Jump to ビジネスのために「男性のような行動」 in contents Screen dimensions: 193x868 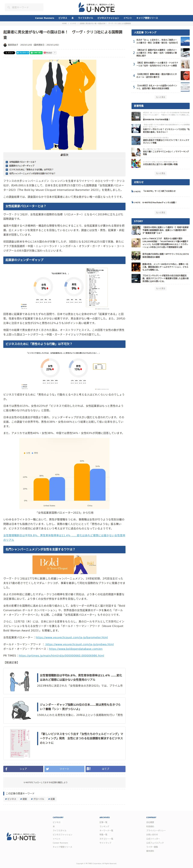point(31,170)
